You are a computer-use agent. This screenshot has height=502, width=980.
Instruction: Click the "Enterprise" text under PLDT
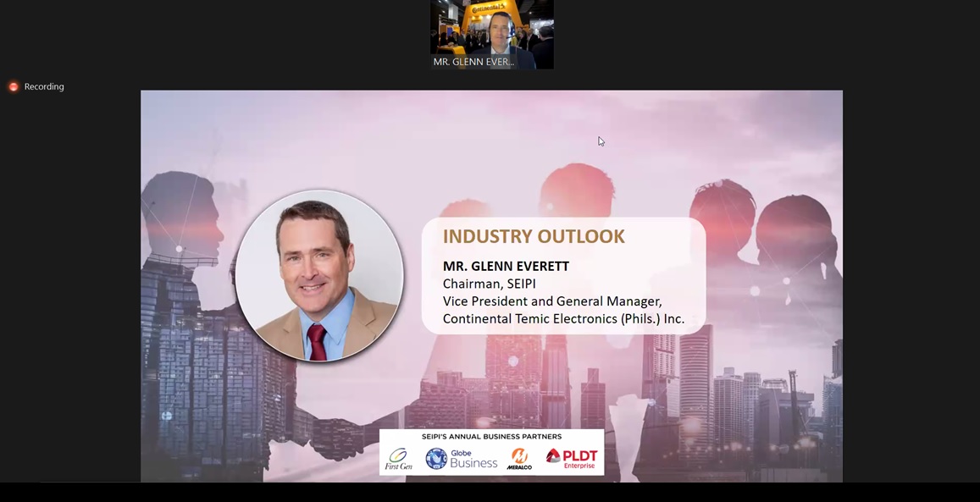[579, 466]
